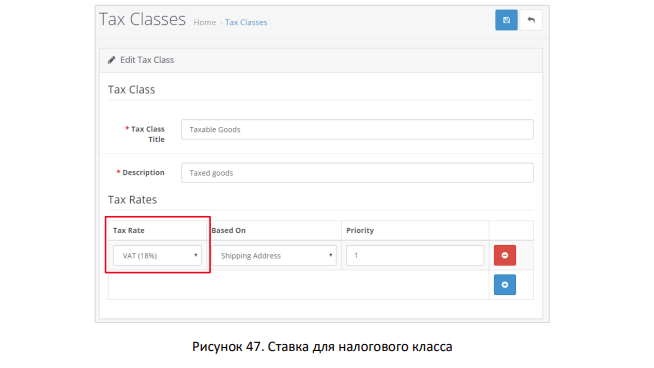Click the pencil icon beside Edit Tax Class
Viewport: 654px width, 368px height.
tap(111, 60)
